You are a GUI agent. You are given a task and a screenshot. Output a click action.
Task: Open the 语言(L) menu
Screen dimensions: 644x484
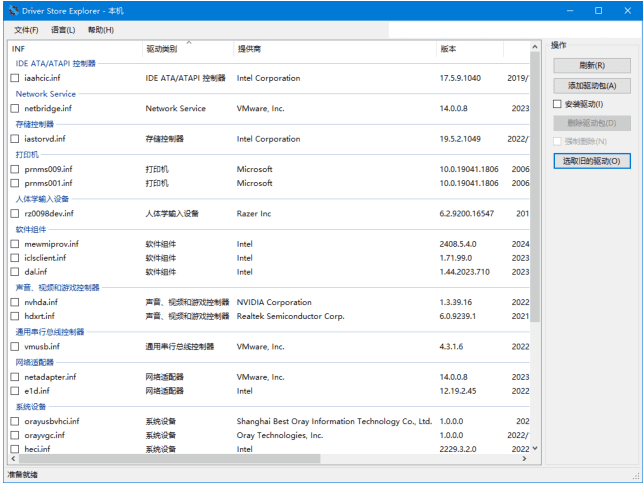pos(63,29)
